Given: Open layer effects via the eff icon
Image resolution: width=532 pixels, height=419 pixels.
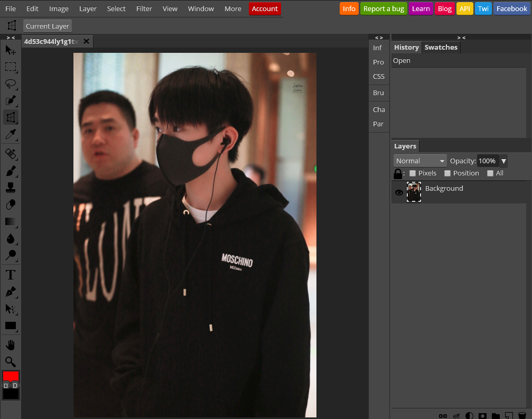Looking at the screenshot, I should pyautogui.click(x=456, y=416).
